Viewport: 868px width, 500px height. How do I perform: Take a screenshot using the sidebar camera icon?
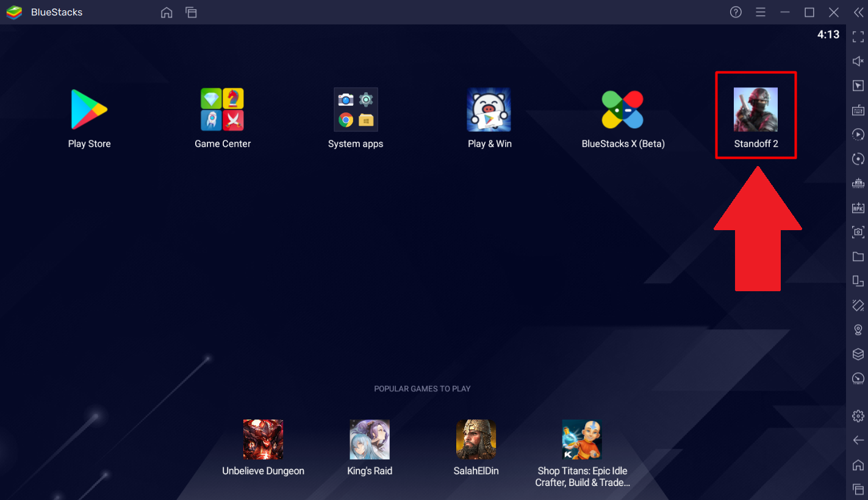tap(858, 232)
